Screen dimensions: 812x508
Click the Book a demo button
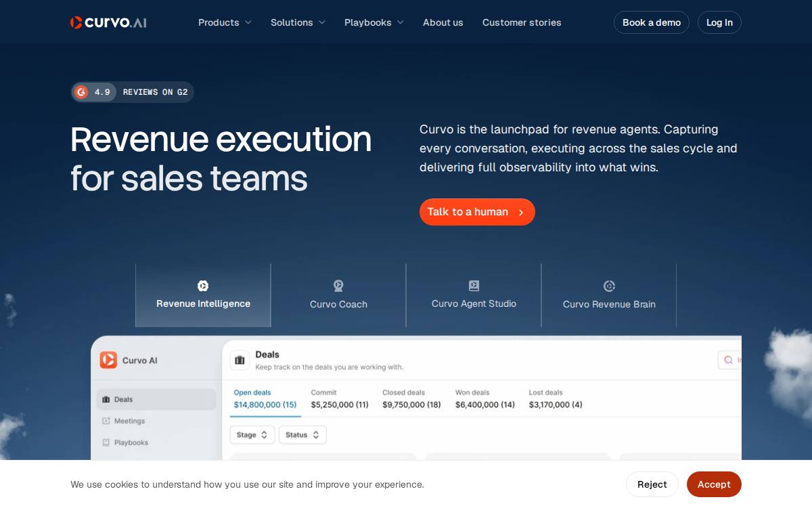[652, 22]
